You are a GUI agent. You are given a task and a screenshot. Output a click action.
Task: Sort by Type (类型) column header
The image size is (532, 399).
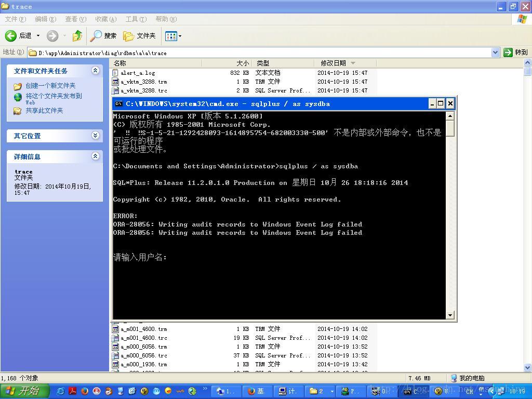pyautogui.click(x=283, y=63)
